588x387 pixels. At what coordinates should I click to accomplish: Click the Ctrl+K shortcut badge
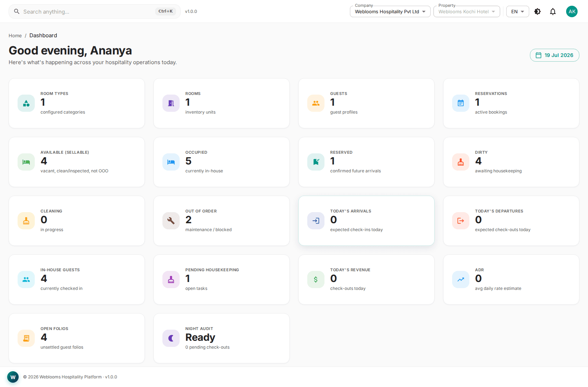click(166, 11)
